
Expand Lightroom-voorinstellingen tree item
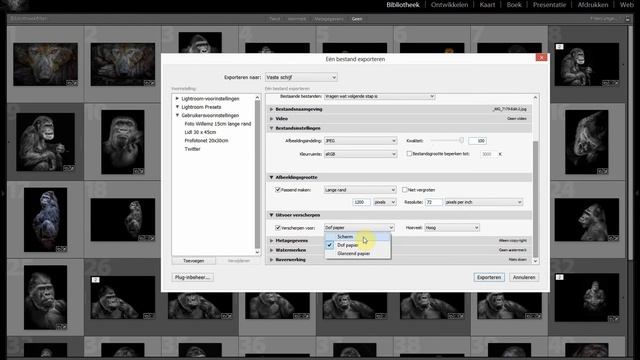pos(177,99)
